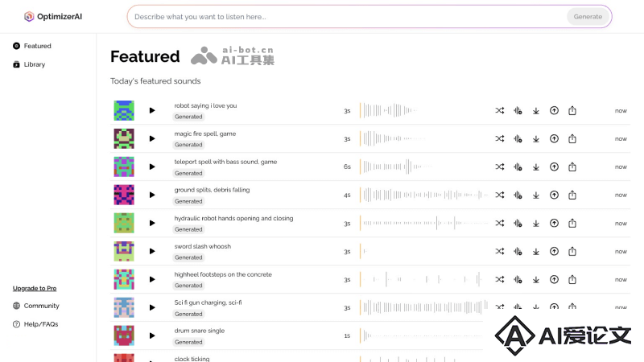Download the 'highheel footsteps on the concrete' sound
Image resolution: width=644 pixels, height=362 pixels.
[536, 279]
